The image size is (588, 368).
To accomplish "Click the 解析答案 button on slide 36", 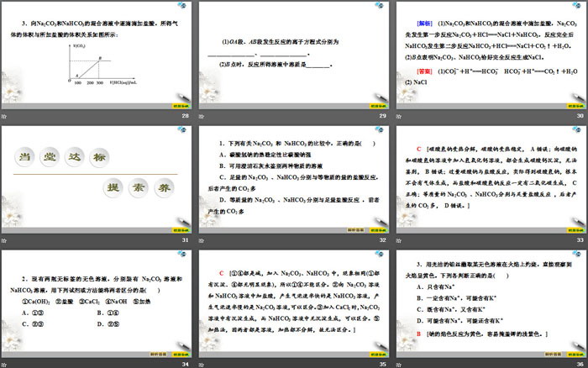I will pos(554,354).
